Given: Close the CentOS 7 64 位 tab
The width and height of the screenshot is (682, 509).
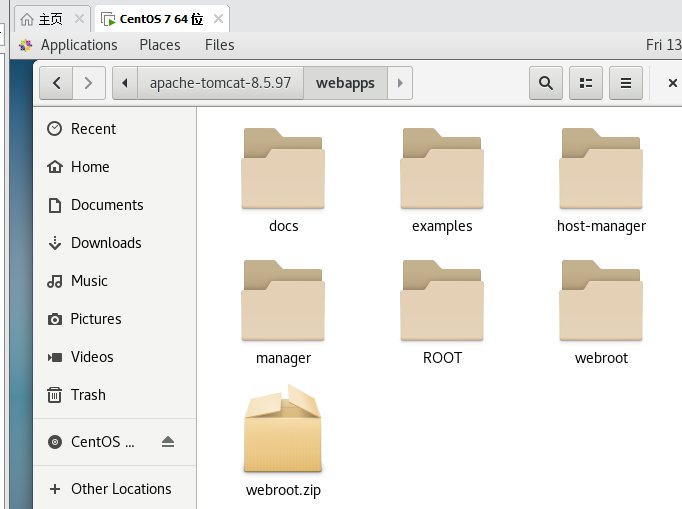Looking at the screenshot, I should click(218, 19).
